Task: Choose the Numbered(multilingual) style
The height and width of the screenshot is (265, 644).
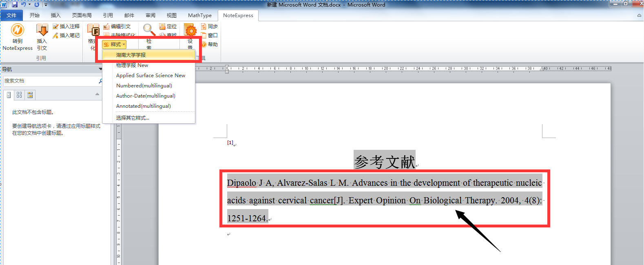Action: pyautogui.click(x=148, y=86)
